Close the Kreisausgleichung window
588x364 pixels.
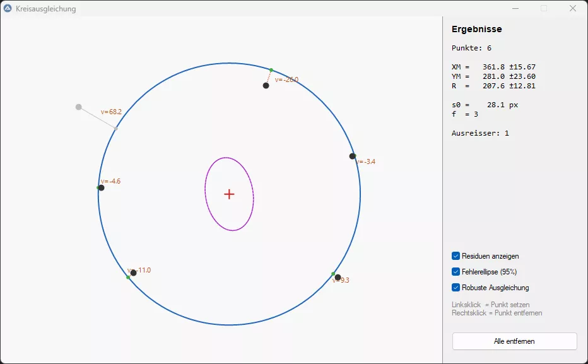coord(573,9)
